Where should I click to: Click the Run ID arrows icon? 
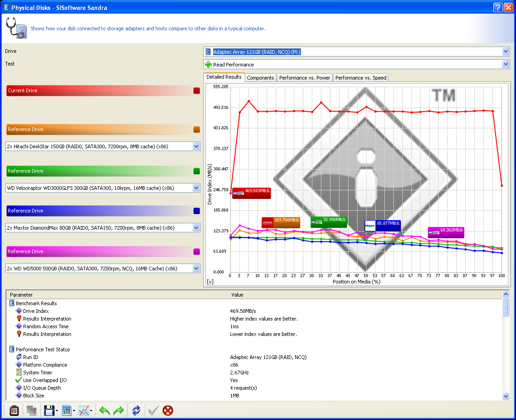[x=19, y=357]
